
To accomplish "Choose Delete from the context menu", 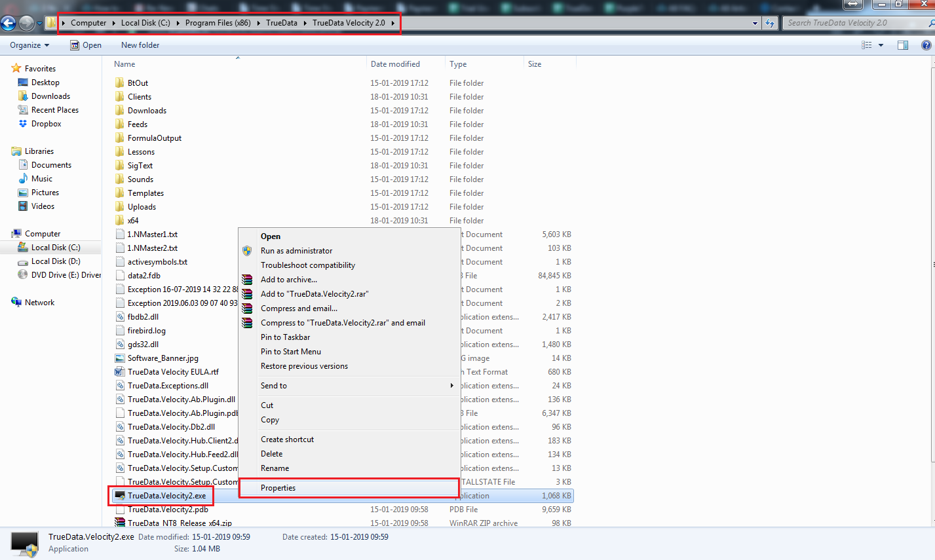I will (349, 454).
